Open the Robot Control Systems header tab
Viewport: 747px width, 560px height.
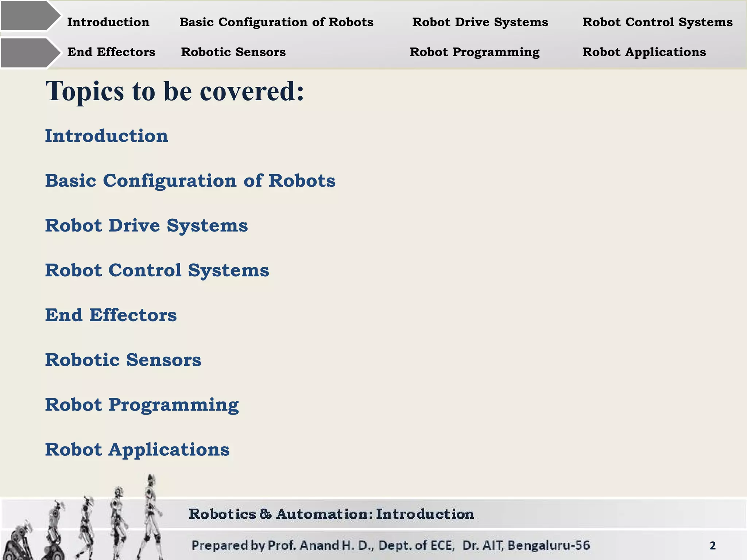(658, 22)
